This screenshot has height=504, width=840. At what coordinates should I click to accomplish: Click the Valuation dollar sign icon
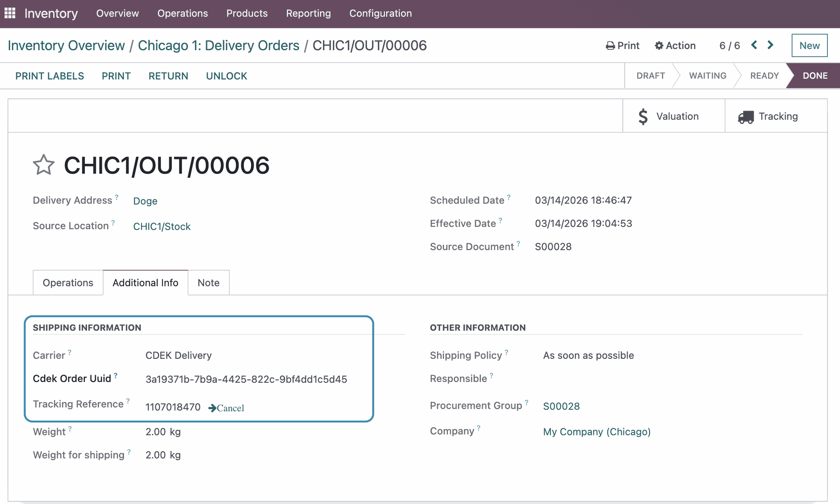click(643, 116)
